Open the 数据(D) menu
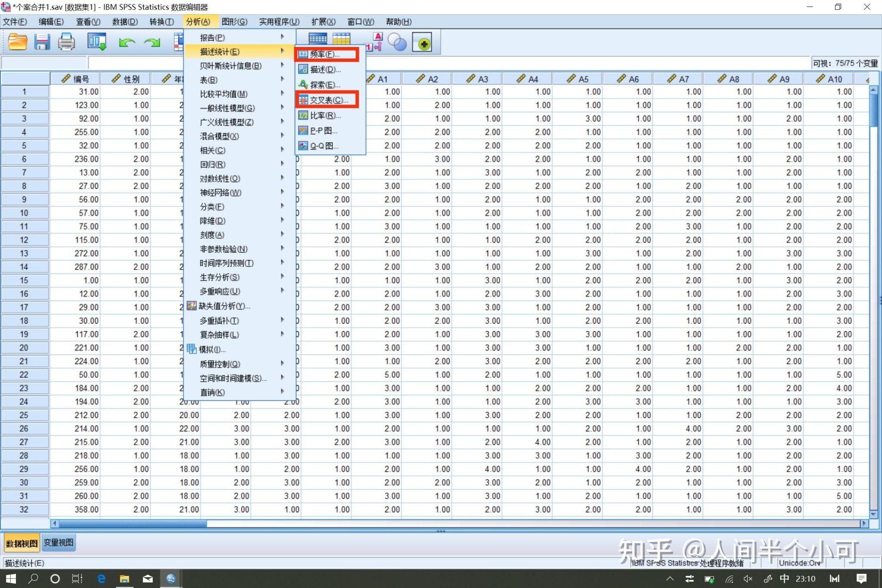This screenshot has height=588, width=882. tap(125, 22)
